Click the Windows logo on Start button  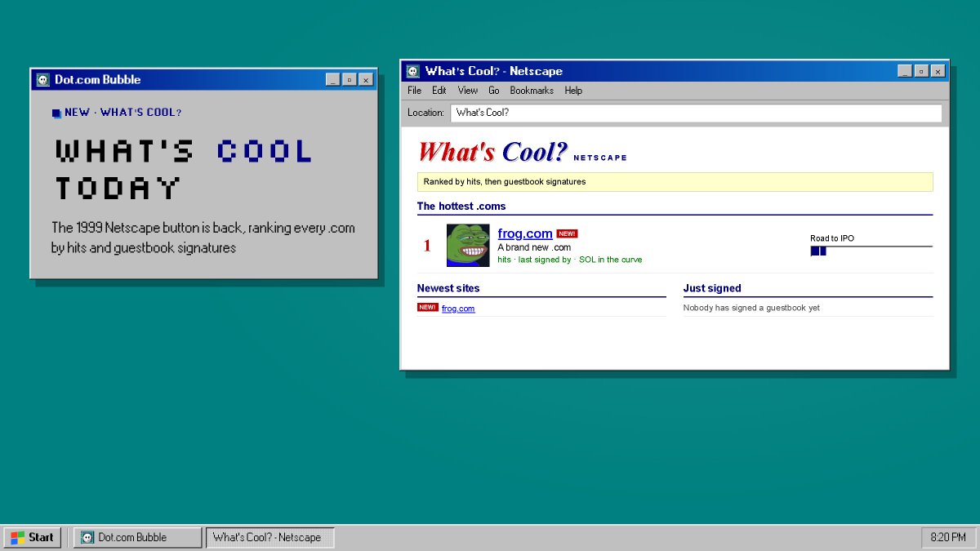tap(17, 537)
